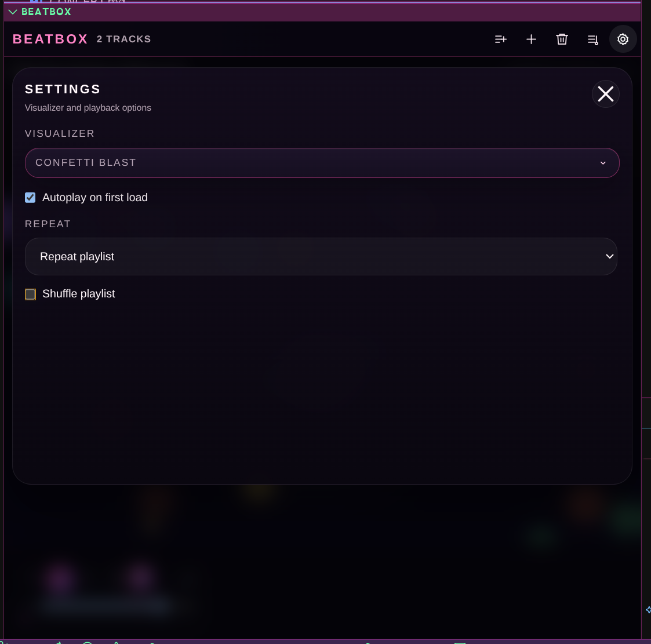Dismiss Settings with the X icon

pyautogui.click(x=605, y=93)
